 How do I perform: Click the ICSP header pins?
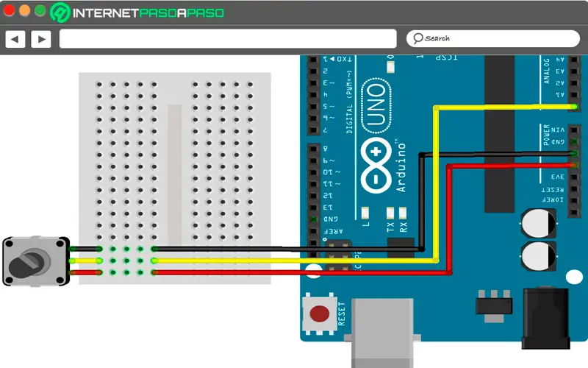338,255
